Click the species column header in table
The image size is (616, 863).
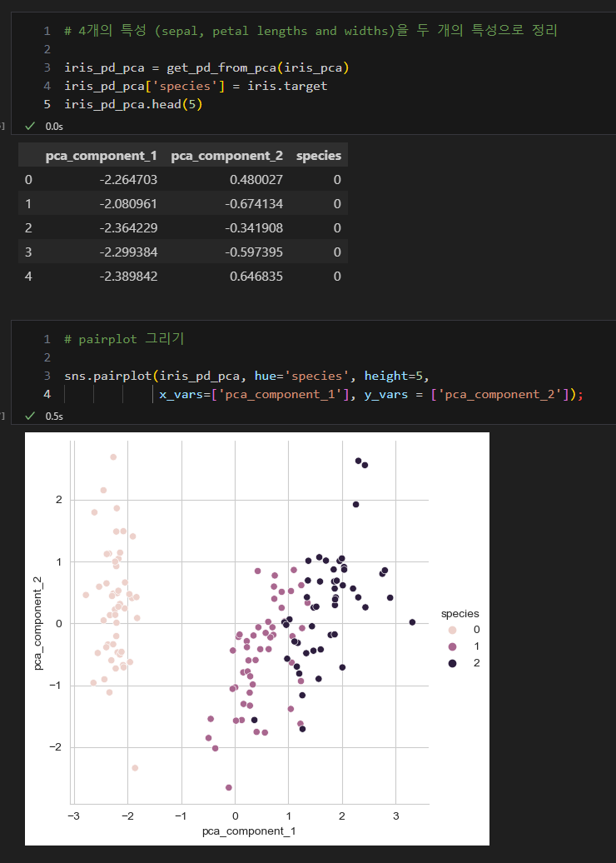tap(319, 156)
